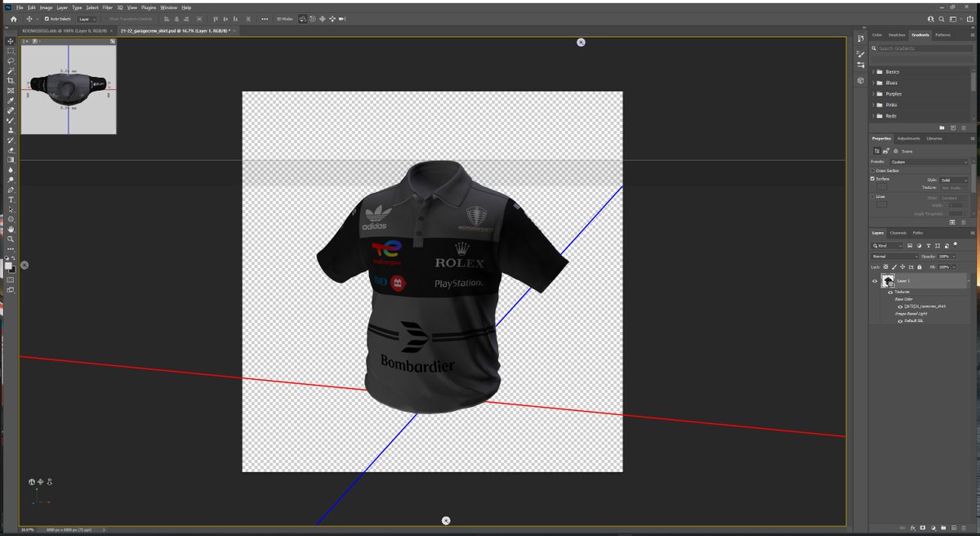The width and height of the screenshot is (980, 536).
Task: Open the Surface Style Solid dropdown
Action: click(x=953, y=180)
